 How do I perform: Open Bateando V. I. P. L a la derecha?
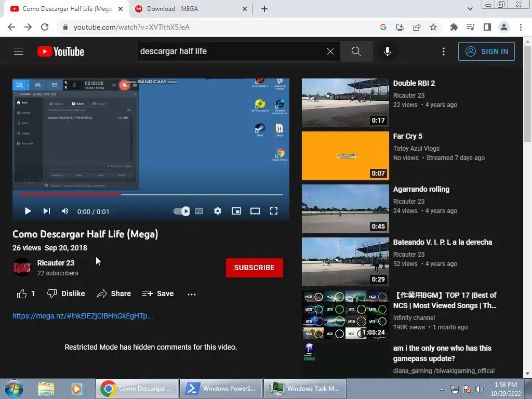click(x=443, y=242)
